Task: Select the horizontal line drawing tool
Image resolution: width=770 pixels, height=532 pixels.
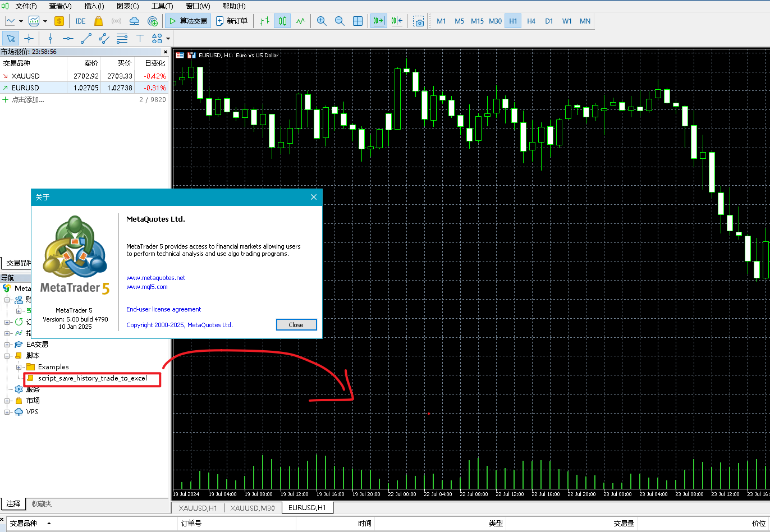Action: coord(68,38)
